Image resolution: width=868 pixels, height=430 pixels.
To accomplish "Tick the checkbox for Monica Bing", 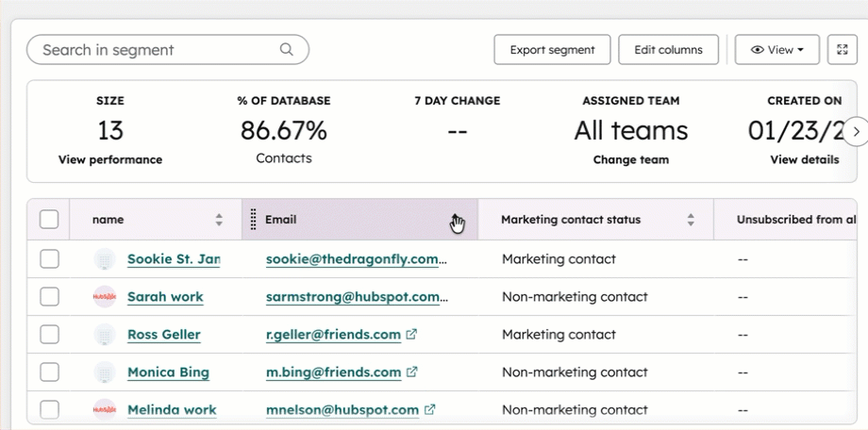I will [49, 372].
